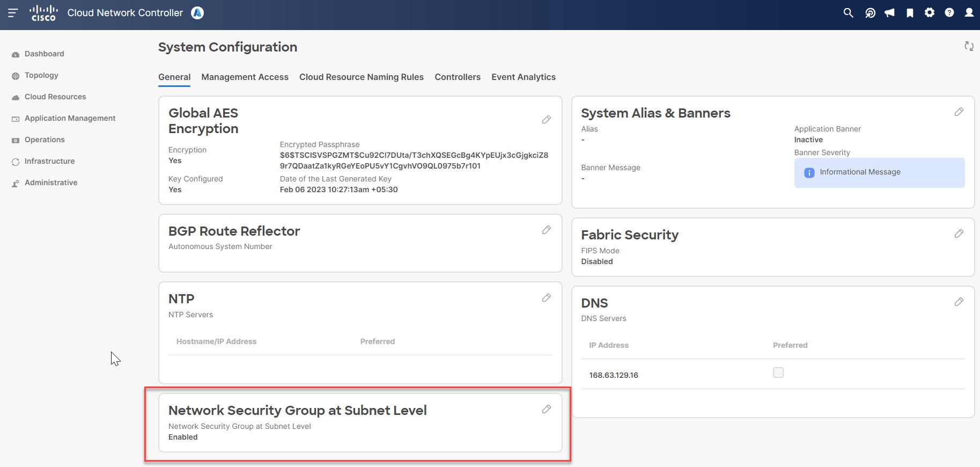Viewport: 980px width, 467px height.
Task: Edit Fabric Security settings
Action: click(x=959, y=234)
